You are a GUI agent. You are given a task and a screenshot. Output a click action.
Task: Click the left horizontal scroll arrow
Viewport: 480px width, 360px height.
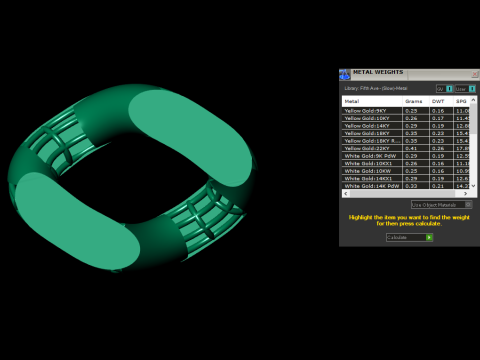346,193
